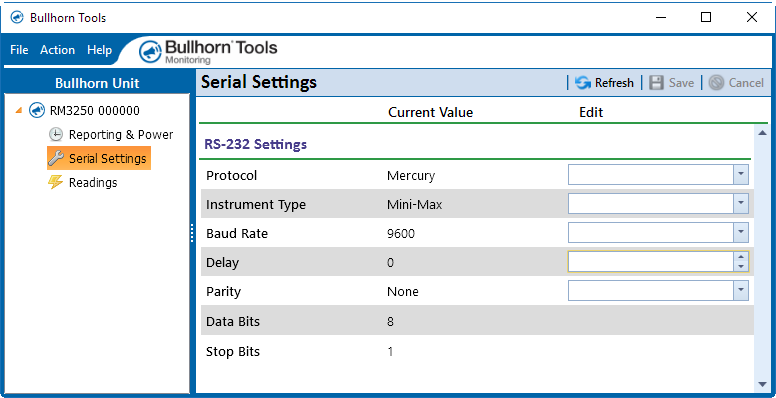Image resolution: width=776 pixels, height=398 pixels.
Task: Click the Stop Bits value 1
Action: point(390,352)
